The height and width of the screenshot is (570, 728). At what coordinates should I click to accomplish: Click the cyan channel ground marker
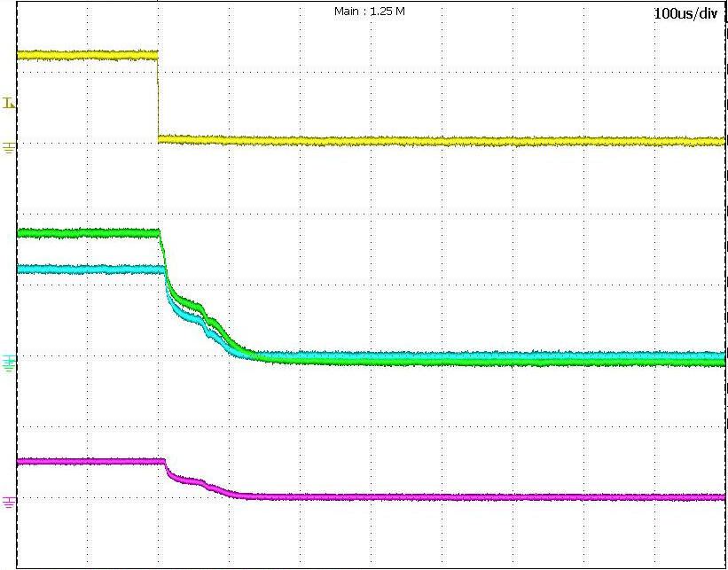point(9,361)
